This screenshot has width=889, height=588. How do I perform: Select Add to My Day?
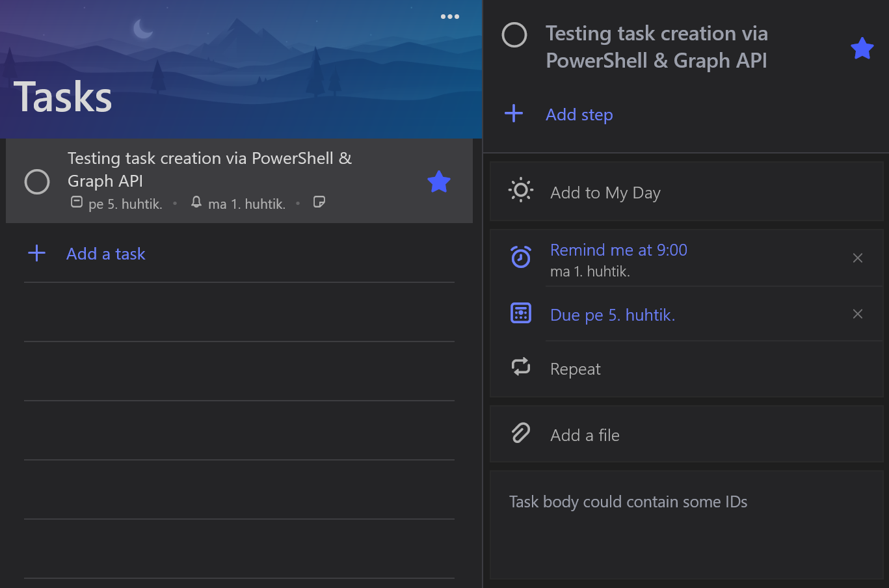pyautogui.click(x=605, y=193)
